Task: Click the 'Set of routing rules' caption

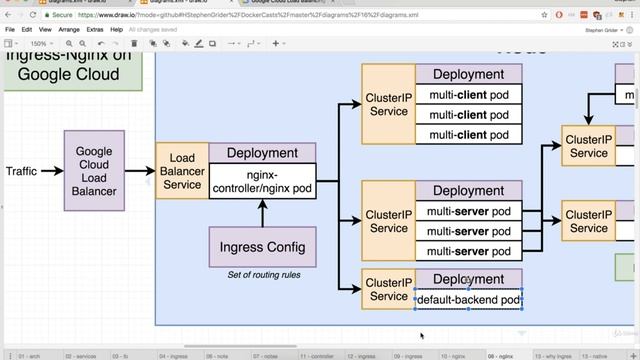Action: tap(264, 275)
